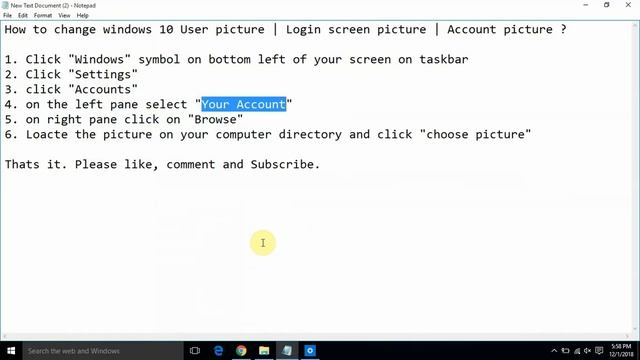The width and height of the screenshot is (640, 360).
Task: Minimize the Notepad window
Action: point(586,5)
